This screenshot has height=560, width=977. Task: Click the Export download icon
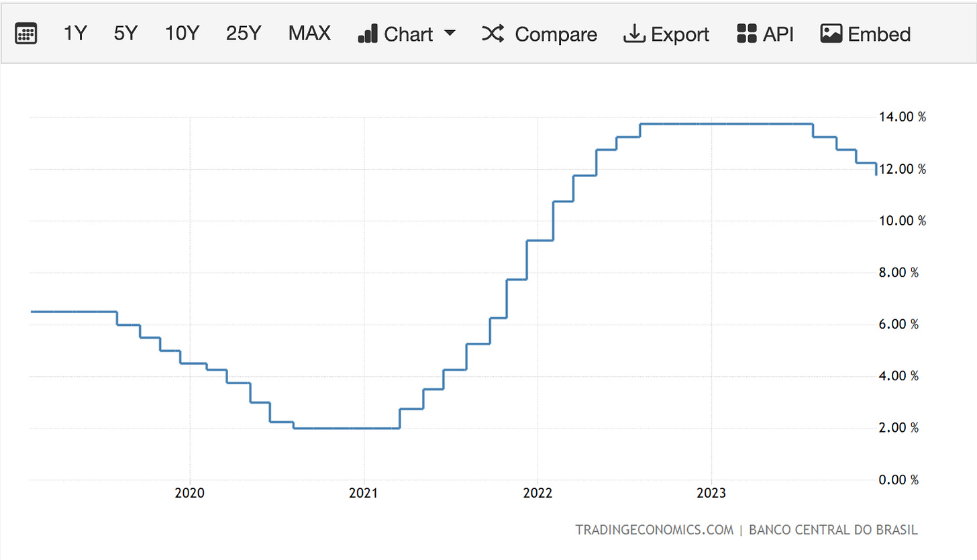coord(633,34)
